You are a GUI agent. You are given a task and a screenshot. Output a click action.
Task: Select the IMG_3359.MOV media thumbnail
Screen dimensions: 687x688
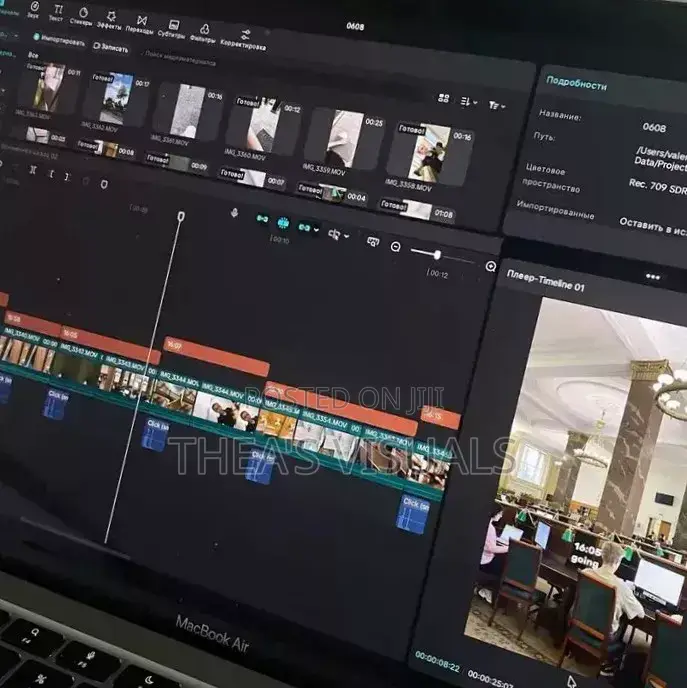tap(345, 140)
